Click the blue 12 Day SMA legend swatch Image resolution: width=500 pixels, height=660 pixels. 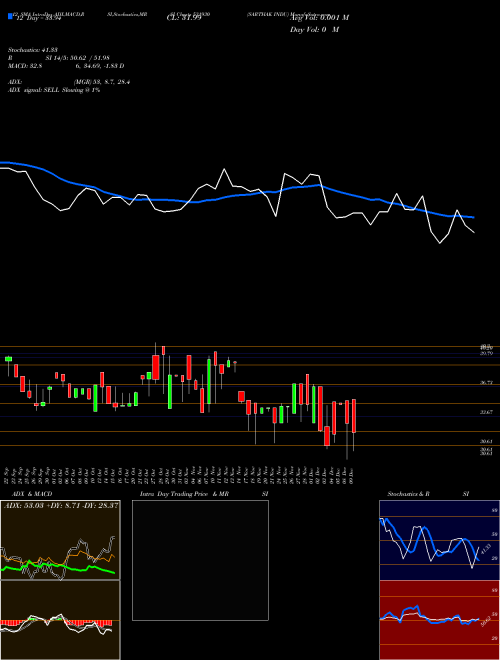coord(10,16)
